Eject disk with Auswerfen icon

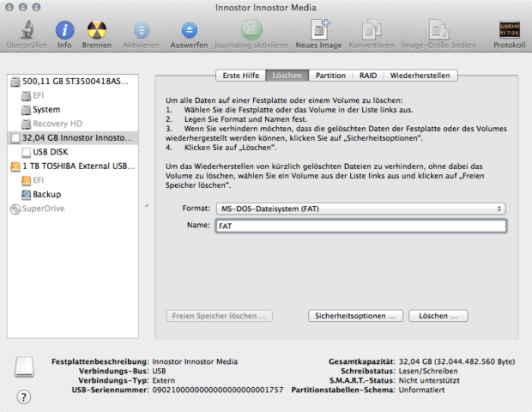(189, 30)
